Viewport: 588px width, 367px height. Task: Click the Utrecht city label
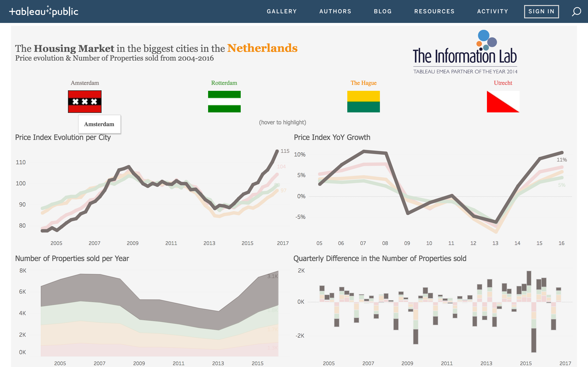(503, 83)
